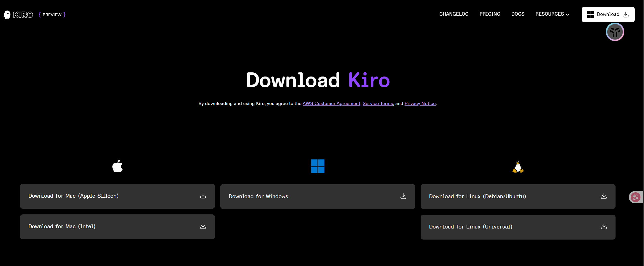This screenshot has height=266, width=644.
Task: Open the DOCS link
Action: [518, 14]
